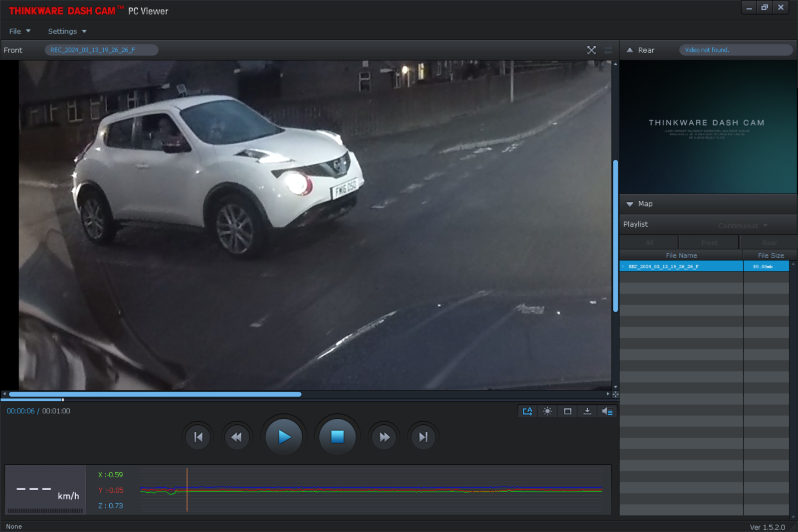Skip to the next file
The height and width of the screenshot is (532, 798).
coord(423,437)
